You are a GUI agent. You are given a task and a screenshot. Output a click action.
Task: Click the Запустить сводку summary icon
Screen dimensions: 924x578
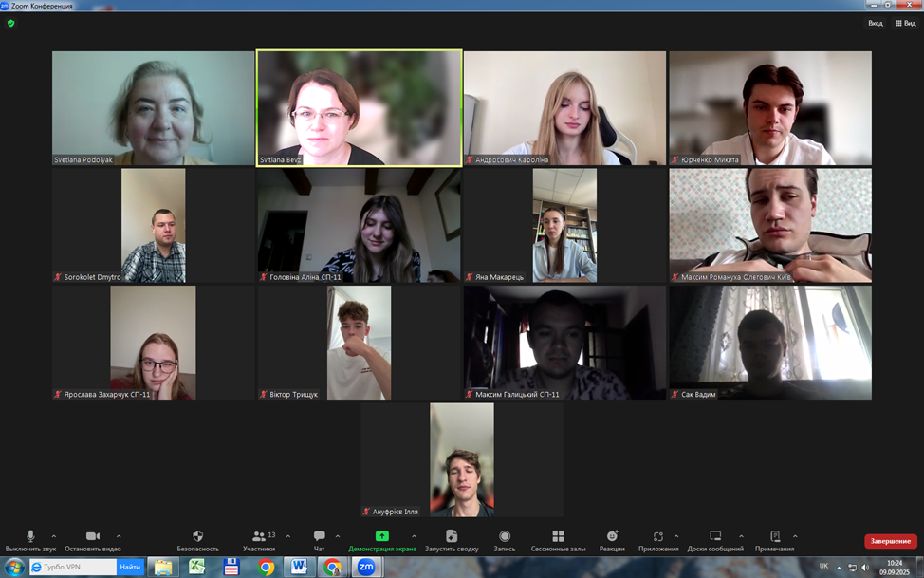(x=452, y=538)
